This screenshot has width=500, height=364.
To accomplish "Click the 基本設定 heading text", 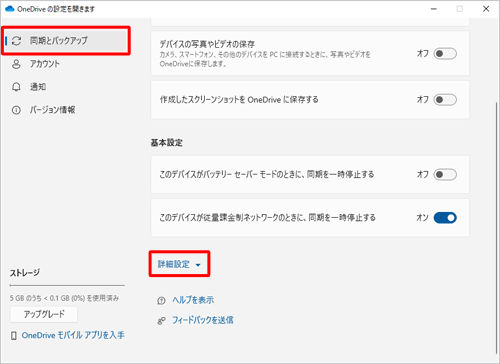I will point(167,143).
